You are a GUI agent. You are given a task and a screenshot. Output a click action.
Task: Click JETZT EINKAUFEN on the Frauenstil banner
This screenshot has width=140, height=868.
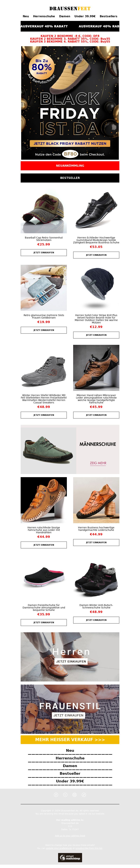pos(68,715)
